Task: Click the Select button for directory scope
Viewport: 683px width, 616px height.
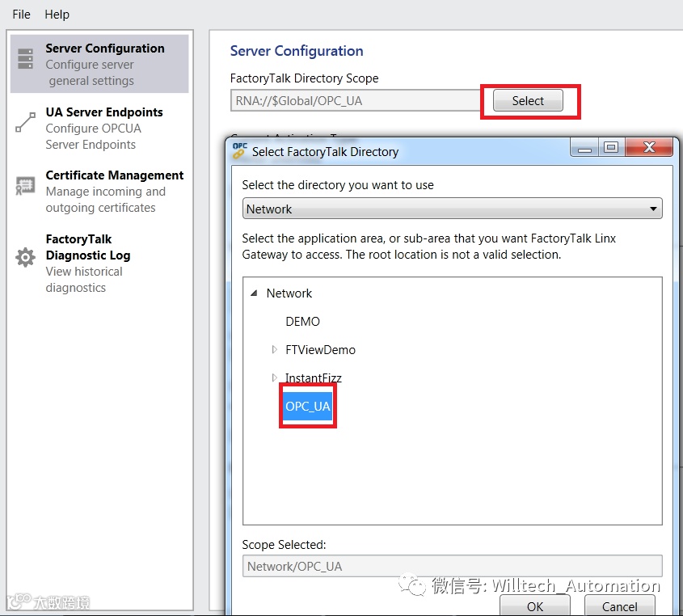Action: [x=528, y=100]
